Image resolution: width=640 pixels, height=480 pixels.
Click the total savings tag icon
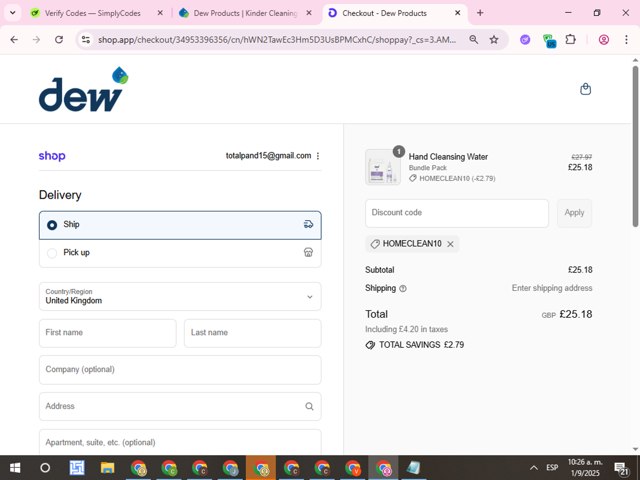(x=370, y=345)
